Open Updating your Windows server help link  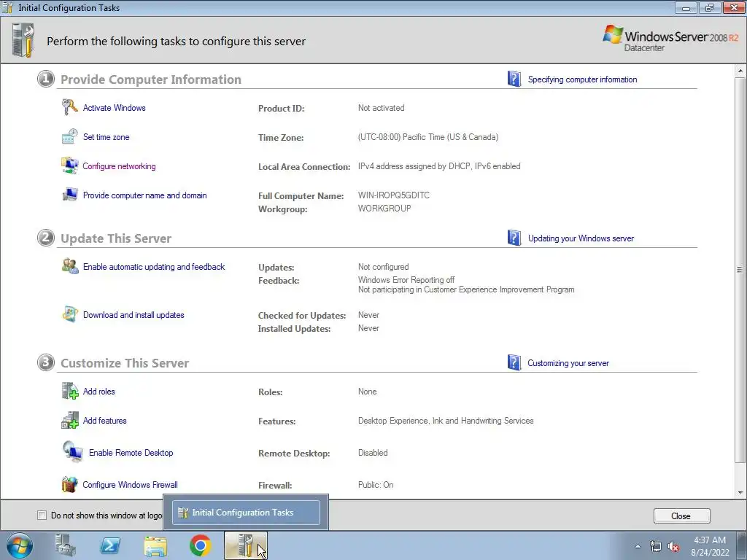tap(581, 238)
